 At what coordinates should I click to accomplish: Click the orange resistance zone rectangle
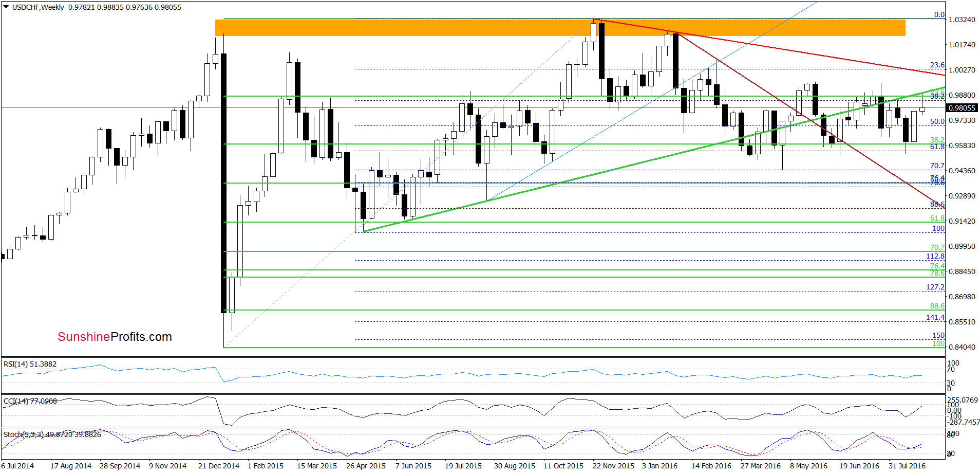pyautogui.click(x=560, y=27)
